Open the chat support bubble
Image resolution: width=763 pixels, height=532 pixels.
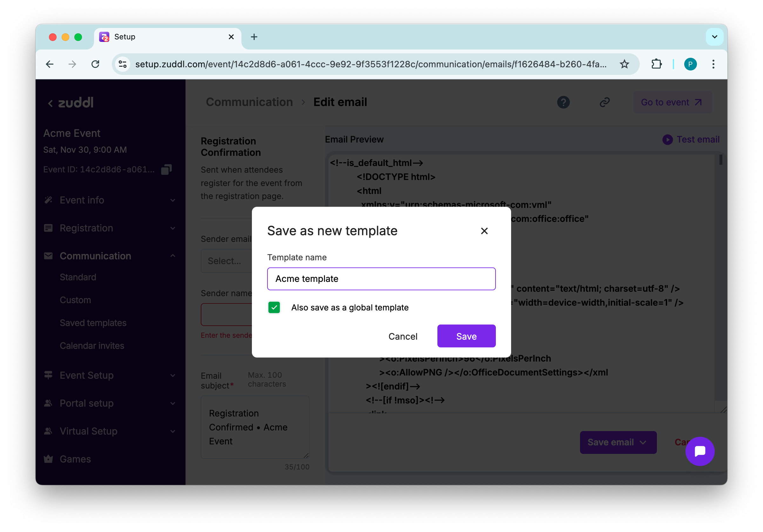(699, 451)
